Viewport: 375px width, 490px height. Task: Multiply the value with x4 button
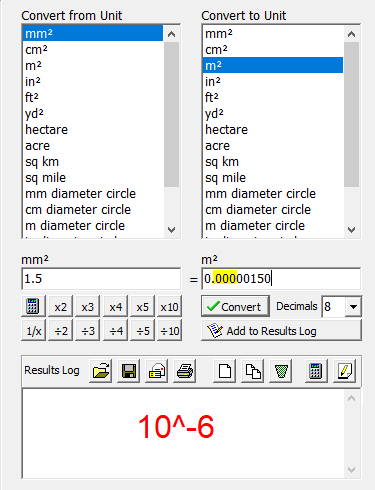pos(115,306)
